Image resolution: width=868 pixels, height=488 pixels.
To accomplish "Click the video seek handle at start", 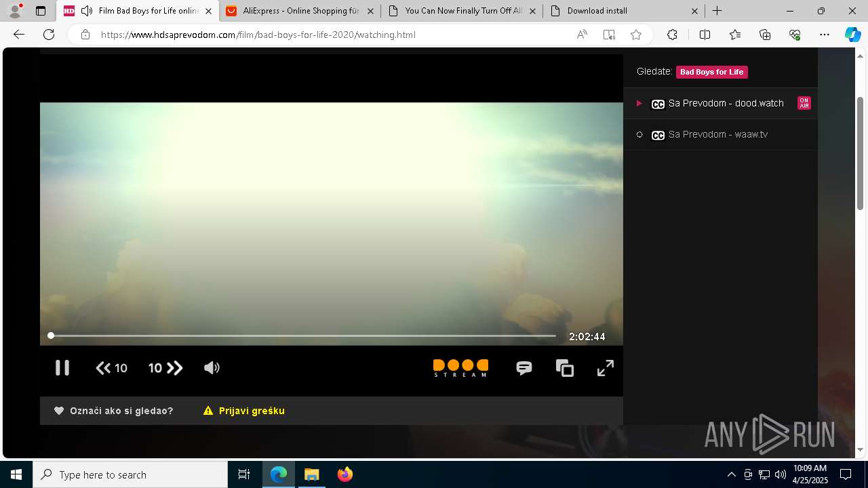I will tap(51, 335).
